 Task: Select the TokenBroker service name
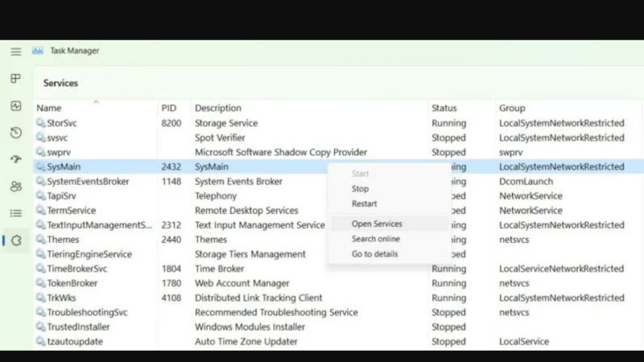pos(72,283)
